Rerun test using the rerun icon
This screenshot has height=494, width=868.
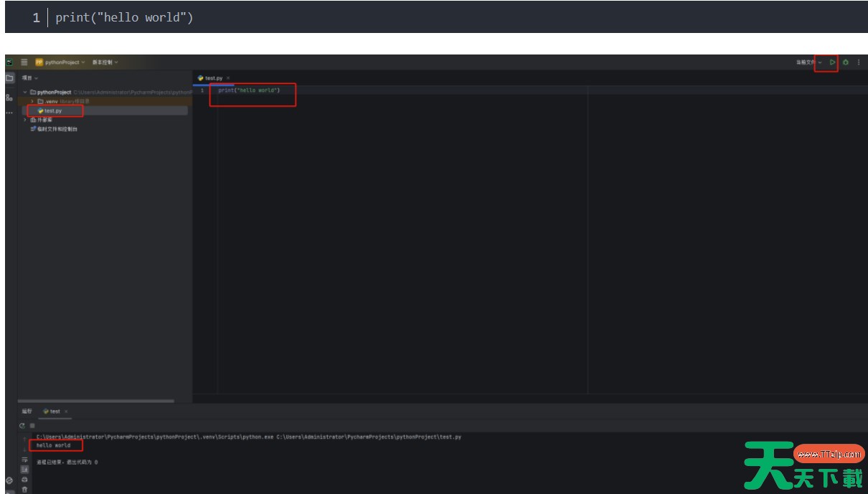click(24, 425)
